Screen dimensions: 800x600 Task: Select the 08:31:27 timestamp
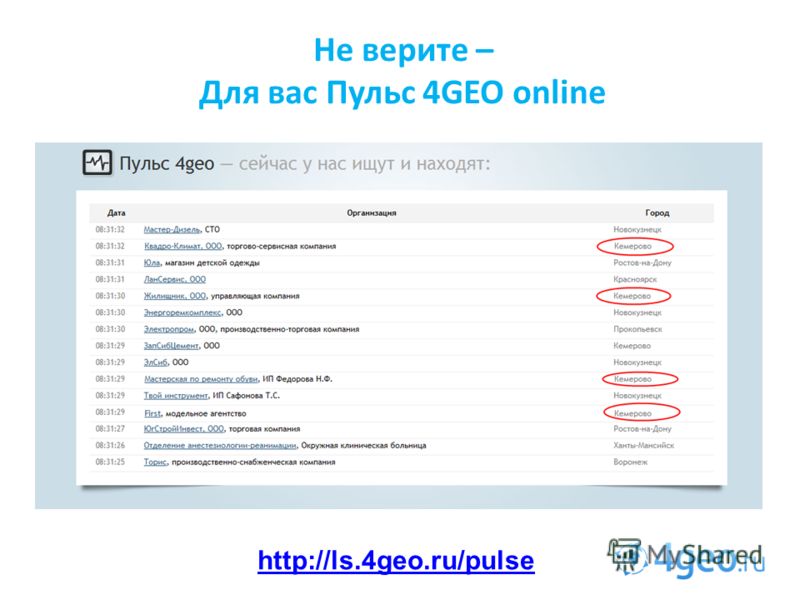[x=110, y=429]
